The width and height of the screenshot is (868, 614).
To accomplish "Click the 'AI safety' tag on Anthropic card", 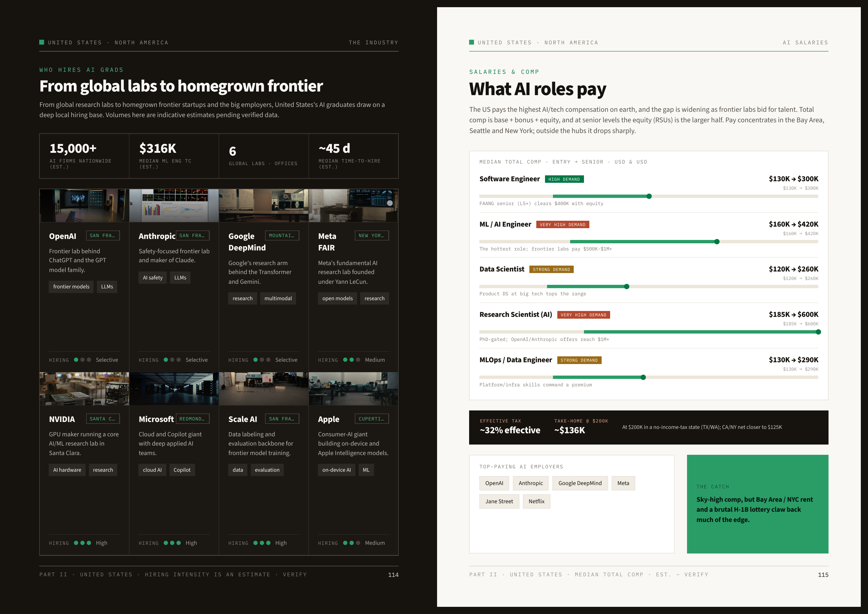I will click(x=152, y=277).
